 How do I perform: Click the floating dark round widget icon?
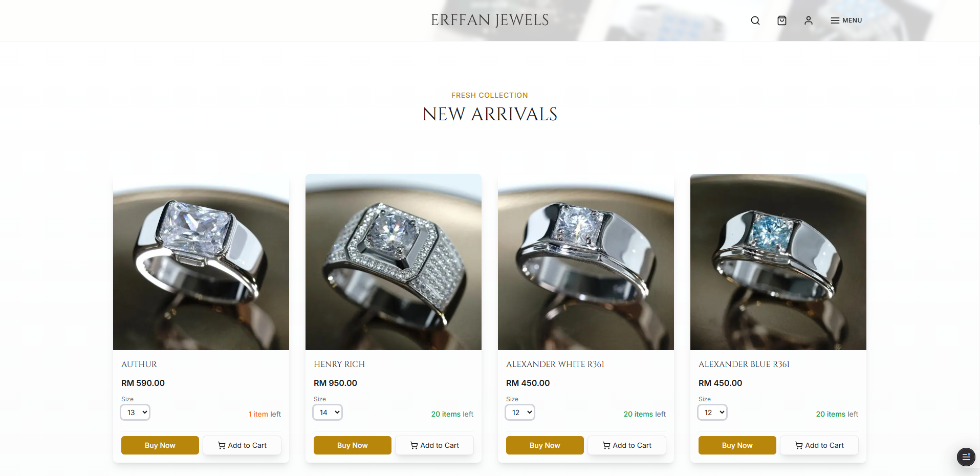966,457
